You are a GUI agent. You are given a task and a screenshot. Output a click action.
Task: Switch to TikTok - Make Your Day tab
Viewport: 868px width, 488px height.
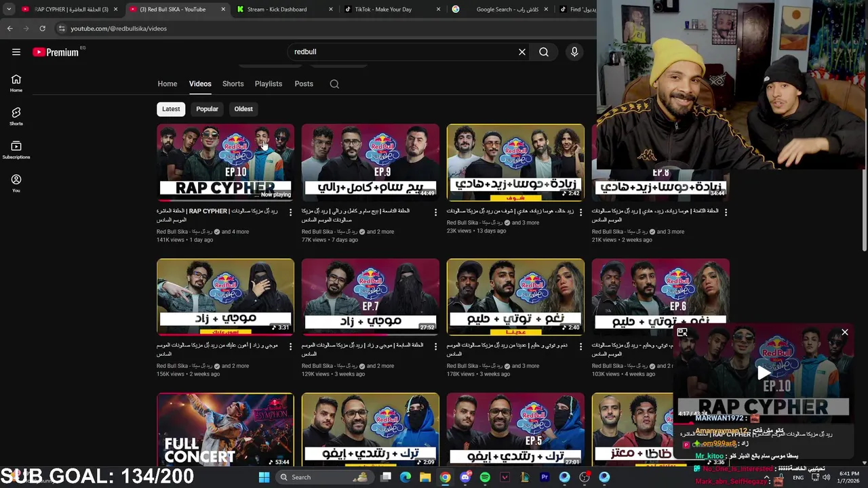[x=392, y=9]
